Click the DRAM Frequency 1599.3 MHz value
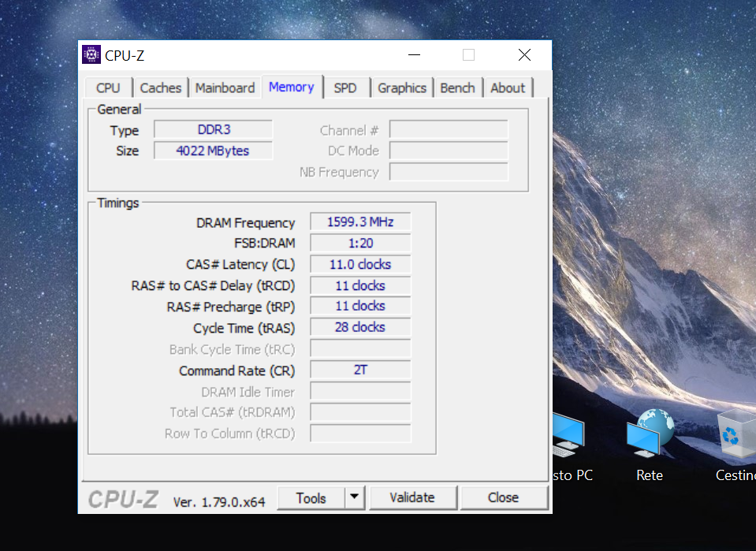This screenshot has width=756, height=551. 360,222
